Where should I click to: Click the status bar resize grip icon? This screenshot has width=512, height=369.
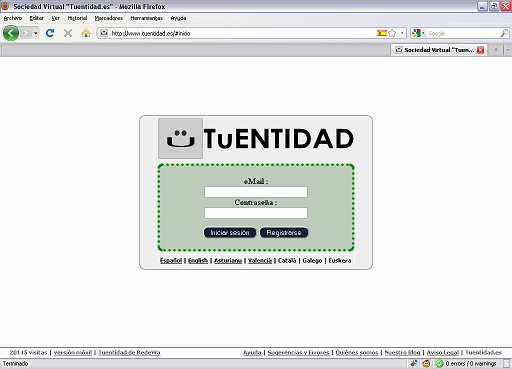pos(507,363)
